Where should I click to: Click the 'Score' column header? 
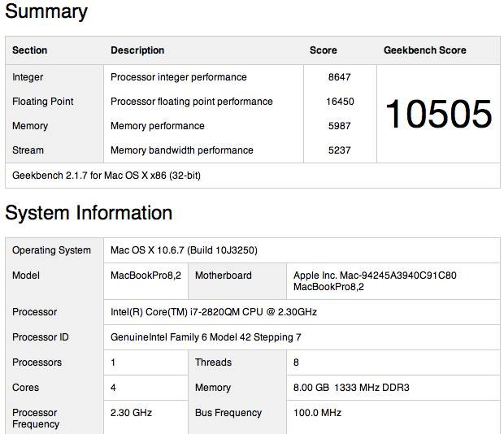coord(323,50)
